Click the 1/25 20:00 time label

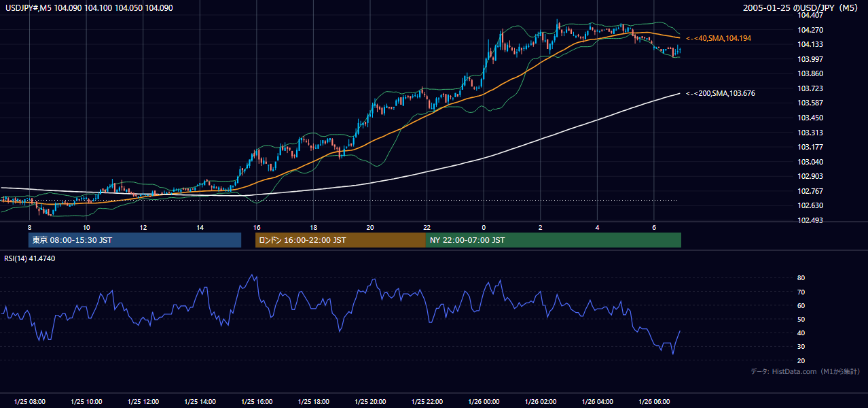(369, 401)
